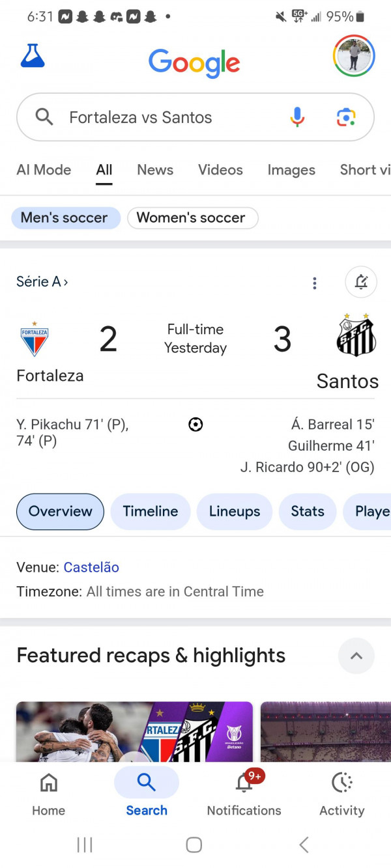Open the three-dot match options menu
The height and width of the screenshot is (868, 391).
[x=315, y=283]
